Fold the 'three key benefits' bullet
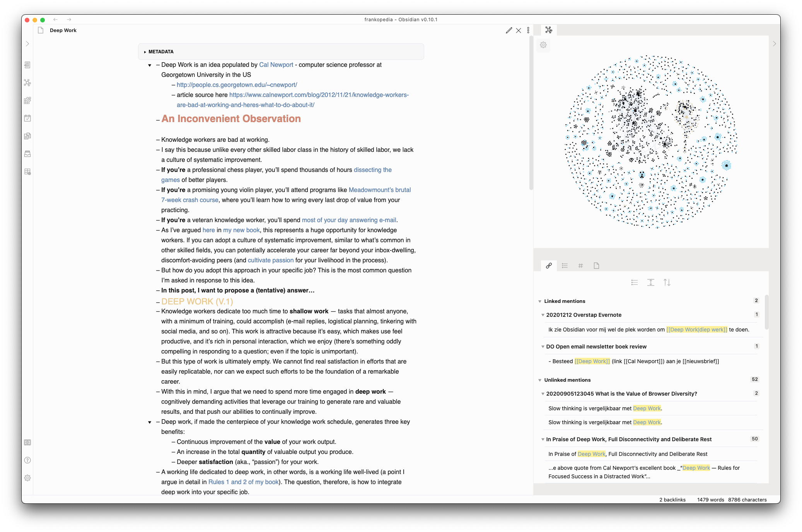This screenshot has width=802, height=532. (150, 422)
